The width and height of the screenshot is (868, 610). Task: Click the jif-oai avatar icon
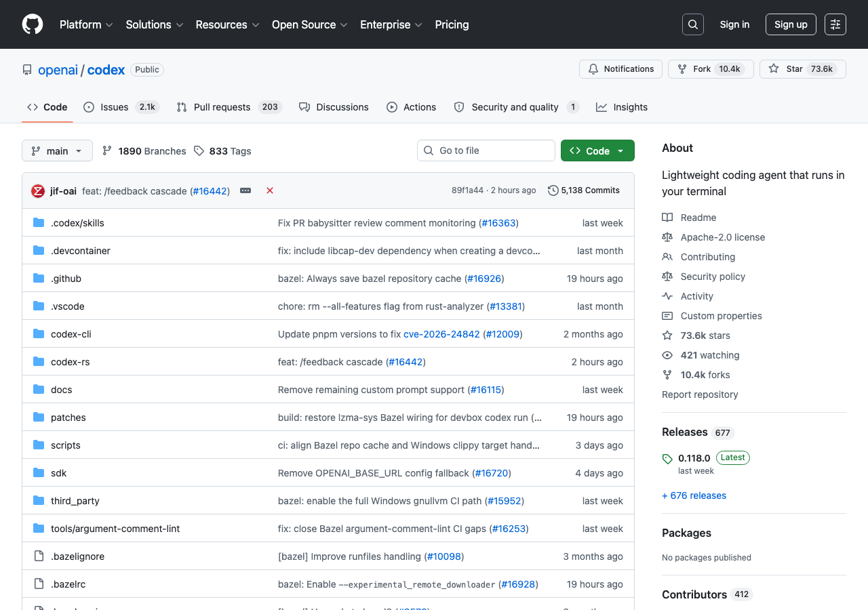point(38,190)
